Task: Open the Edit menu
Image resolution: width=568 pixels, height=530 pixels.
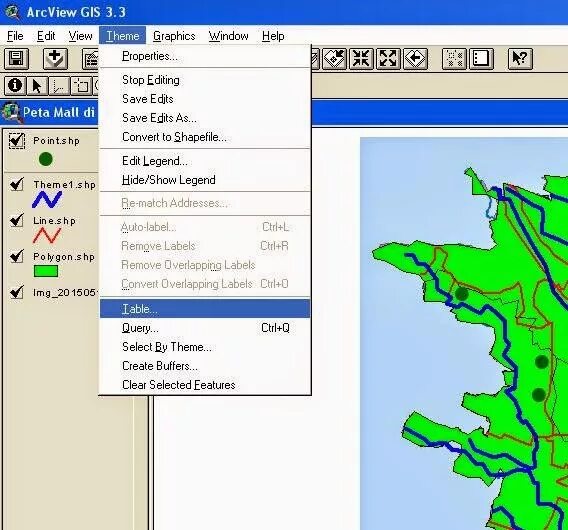Action: pos(46,36)
